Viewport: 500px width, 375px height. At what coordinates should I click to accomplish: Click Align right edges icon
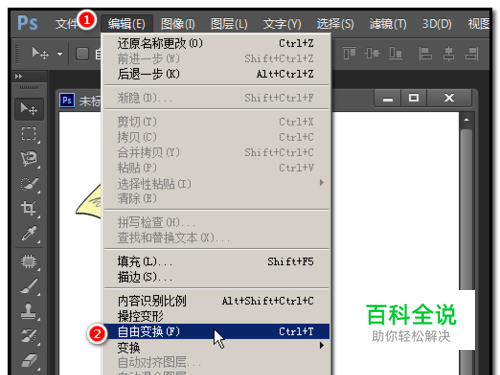[472, 53]
